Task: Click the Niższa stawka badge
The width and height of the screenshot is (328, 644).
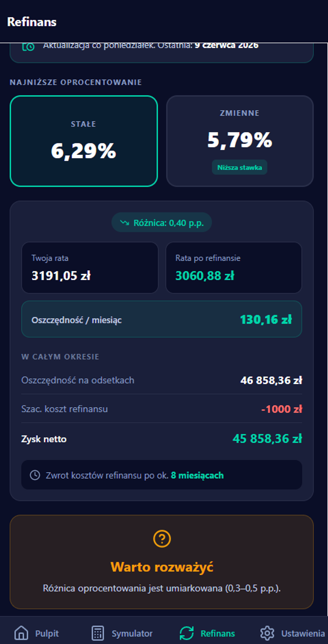Action: pyautogui.click(x=240, y=167)
